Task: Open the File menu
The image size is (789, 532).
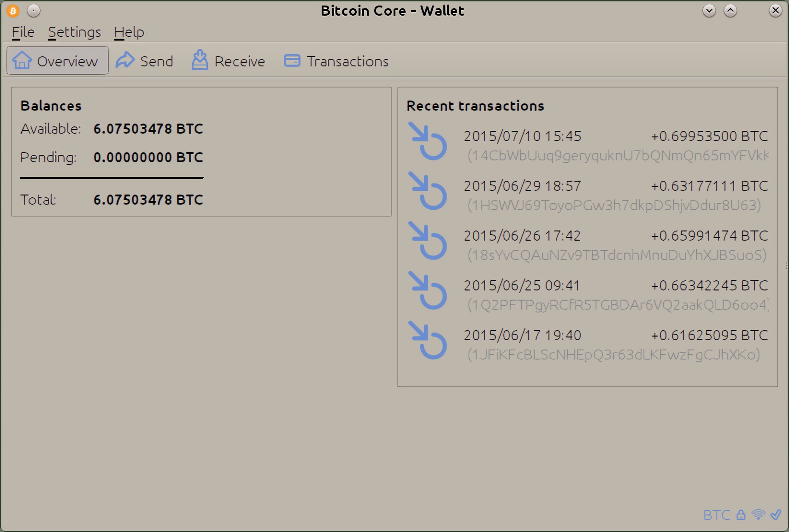Action: (x=23, y=32)
